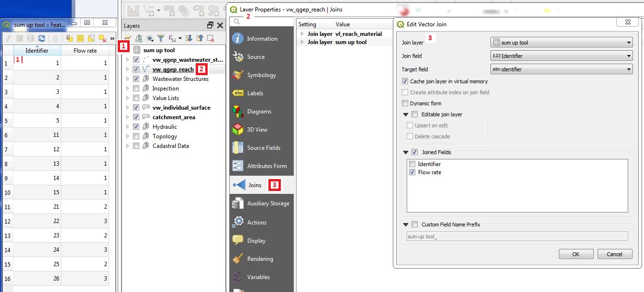Screen dimensions: 644x292
Task: Open Rendering page in Layer Properties
Action: [x=262, y=259]
